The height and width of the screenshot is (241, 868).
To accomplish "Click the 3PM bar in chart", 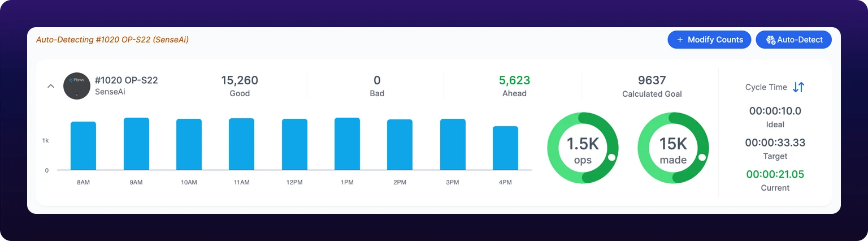I will point(453,144).
